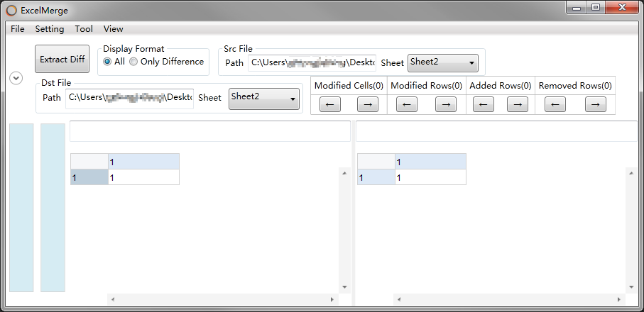Select the data cell in right grid
644x312 pixels.
(430, 177)
